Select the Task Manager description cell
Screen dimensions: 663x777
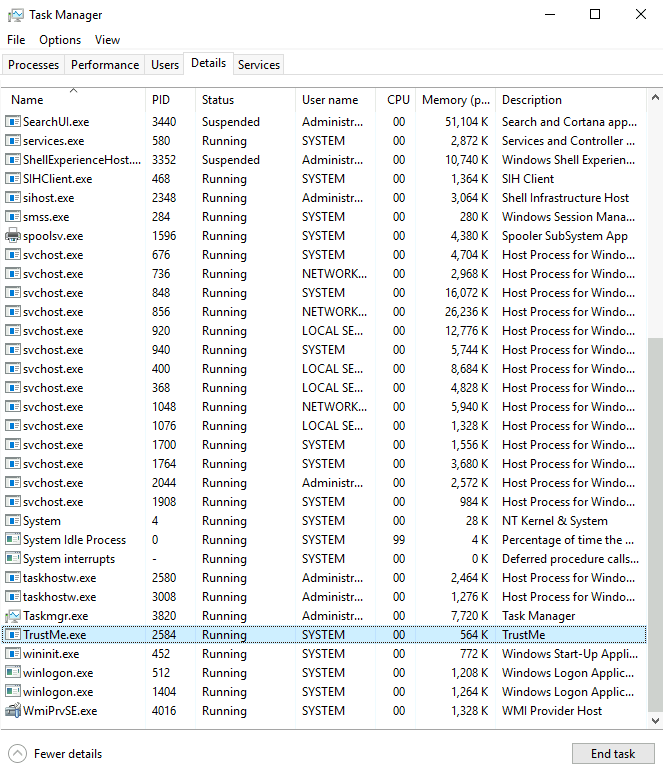(x=539, y=615)
